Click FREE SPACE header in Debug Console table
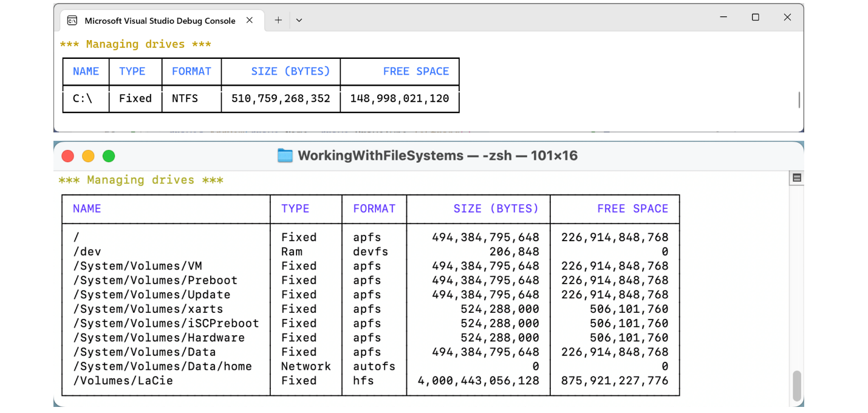The height and width of the screenshot is (413, 868). 416,71
